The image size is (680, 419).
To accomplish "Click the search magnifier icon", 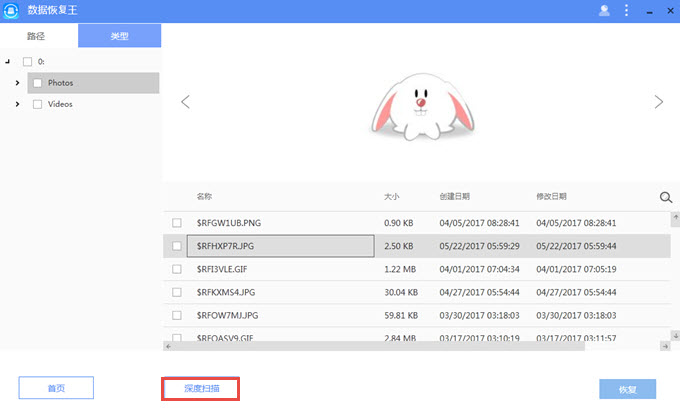I will (x=666, y=198).
